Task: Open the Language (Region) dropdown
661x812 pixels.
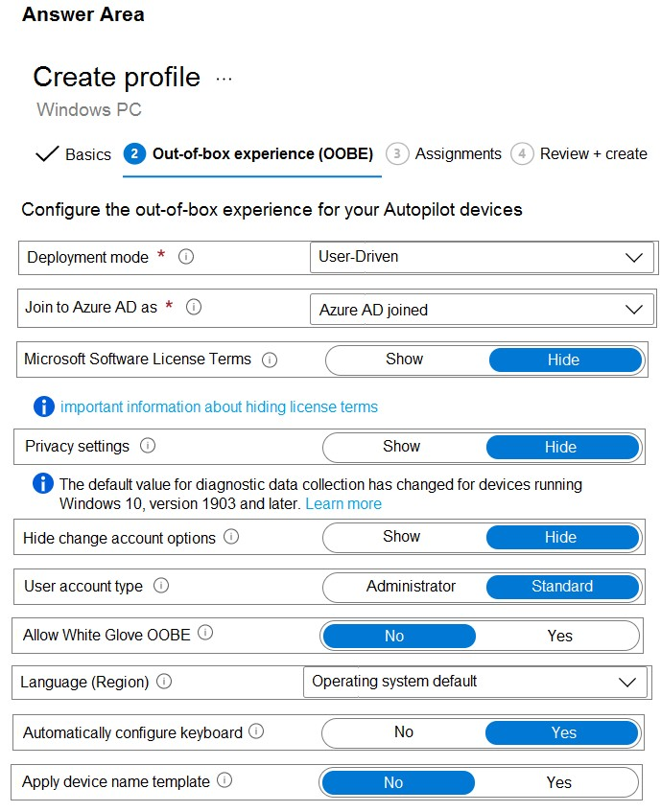Action: [474, 682]
